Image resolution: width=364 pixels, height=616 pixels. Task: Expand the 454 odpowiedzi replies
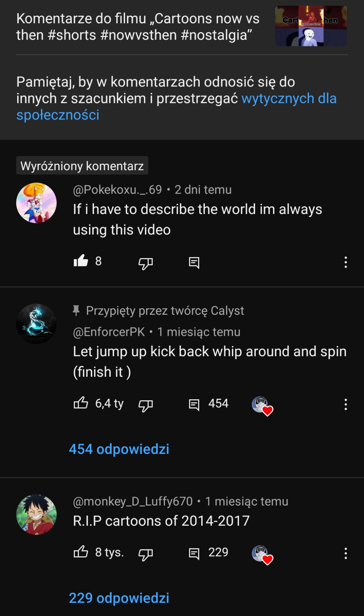click(x=119, y=449)
